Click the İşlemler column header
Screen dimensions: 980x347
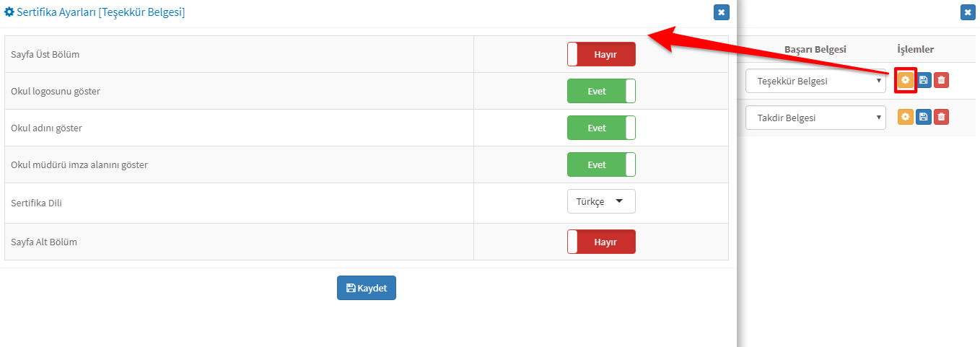(x=916, y=49)
